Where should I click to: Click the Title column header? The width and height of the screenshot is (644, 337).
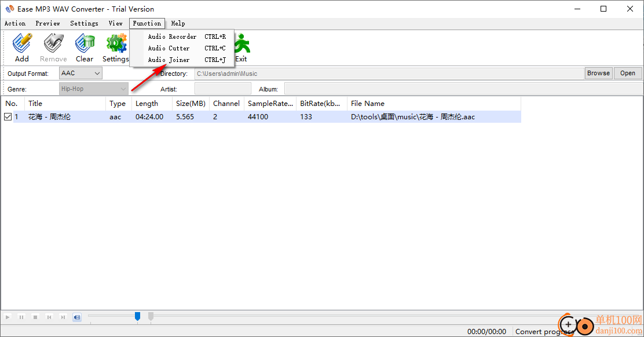point(65,104)
